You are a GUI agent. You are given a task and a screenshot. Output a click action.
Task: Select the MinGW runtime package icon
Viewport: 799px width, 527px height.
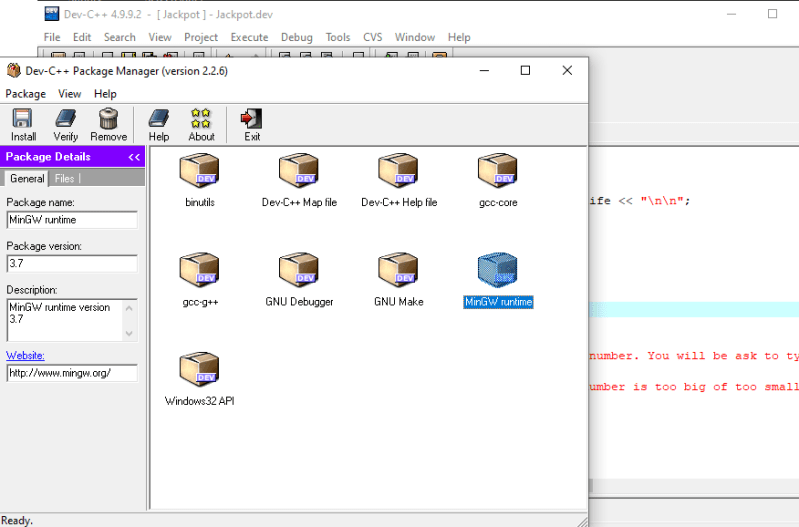click(x=498, y=271)
